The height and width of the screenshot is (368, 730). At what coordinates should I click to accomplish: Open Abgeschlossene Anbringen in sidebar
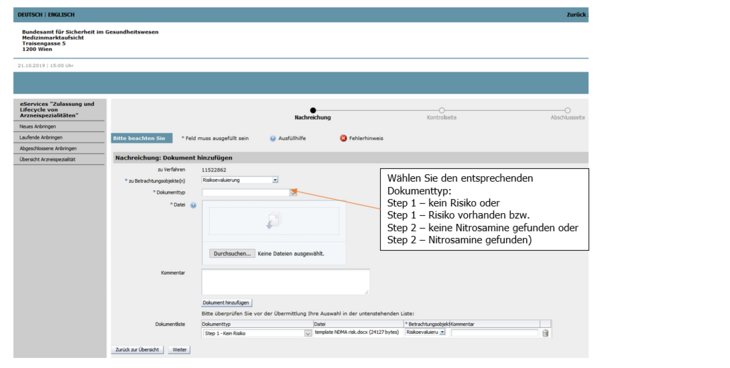48,148
